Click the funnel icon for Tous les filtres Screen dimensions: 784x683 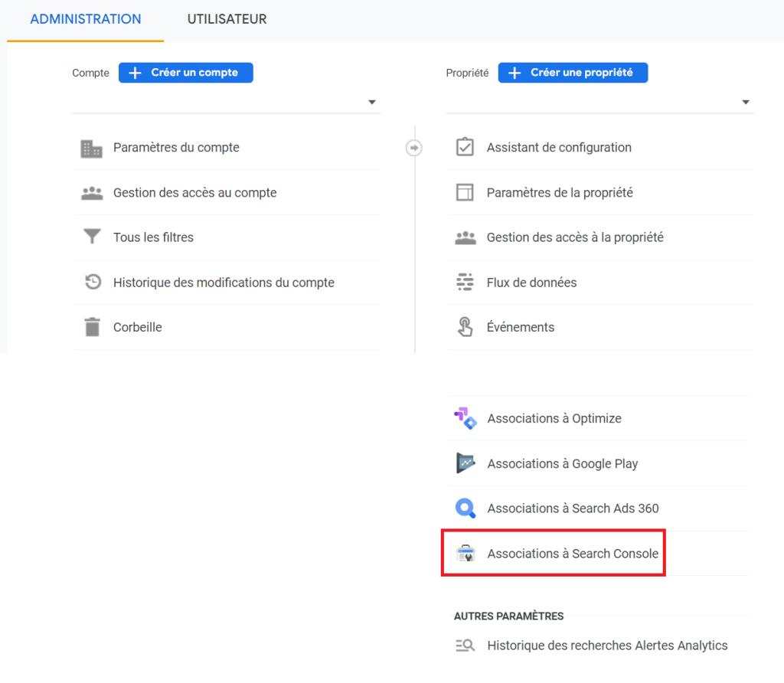click(x=92, y=237)
